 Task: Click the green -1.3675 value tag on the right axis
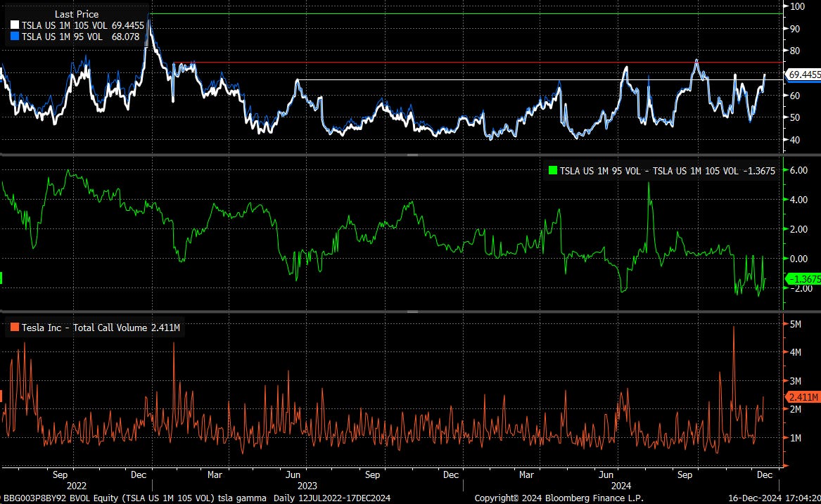coord(803,280)
